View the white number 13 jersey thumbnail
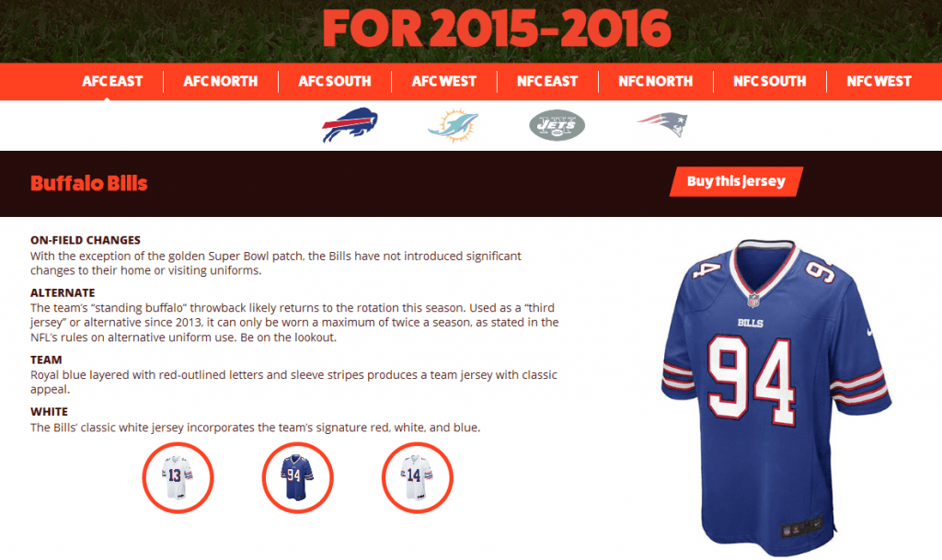The height and width of the screenshot is (560, 942). (x=178, y=478)
